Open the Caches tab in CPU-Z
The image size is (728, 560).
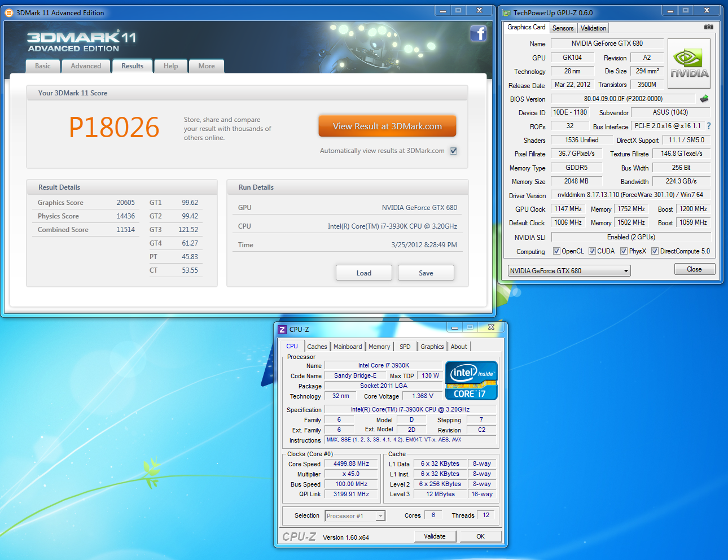pyautogui.click(x=317, y=347)
